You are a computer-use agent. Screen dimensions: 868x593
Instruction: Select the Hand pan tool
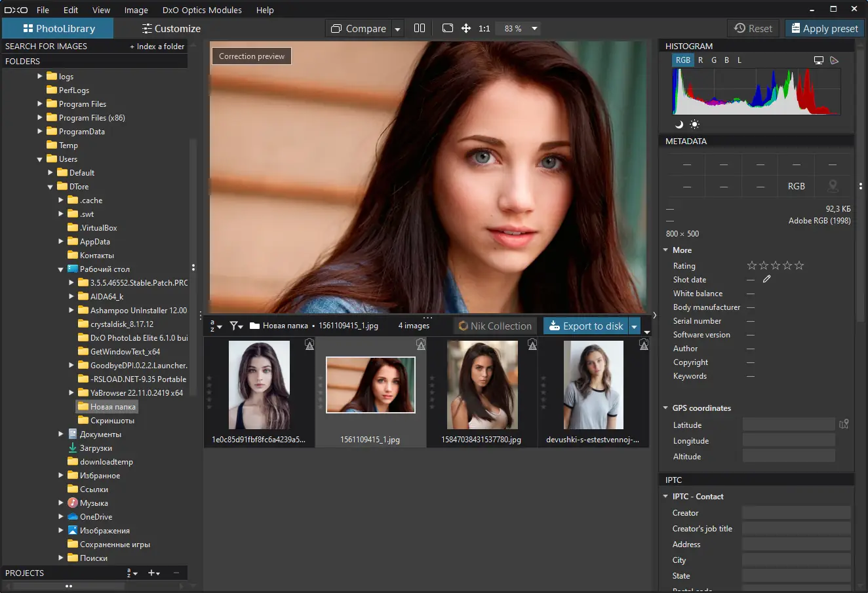(465, 28)
